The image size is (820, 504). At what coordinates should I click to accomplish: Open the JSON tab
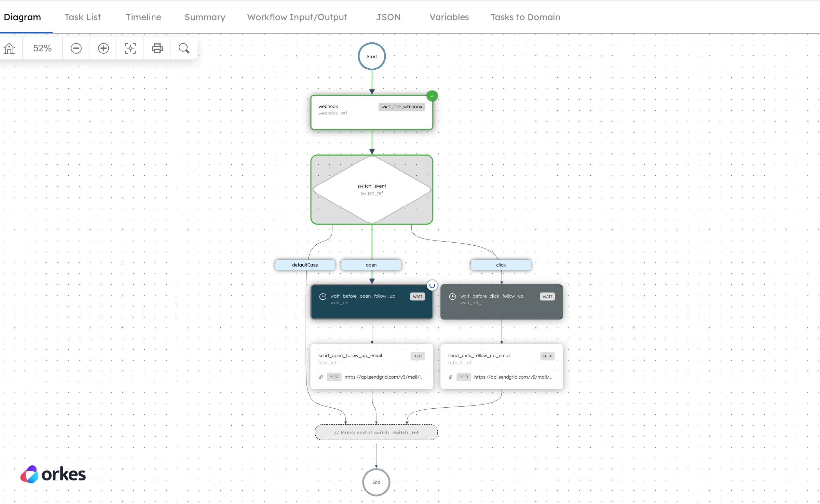388,17
